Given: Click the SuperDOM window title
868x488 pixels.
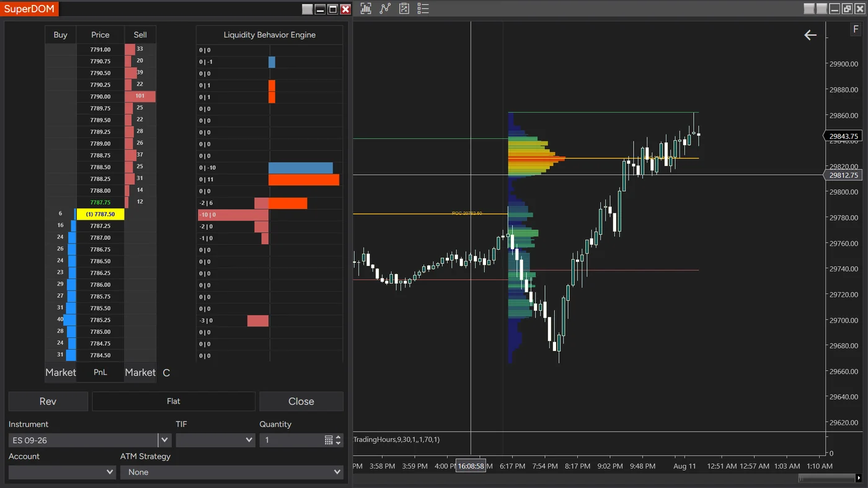Looking at the screenshot, I should (x=30, y=9).
